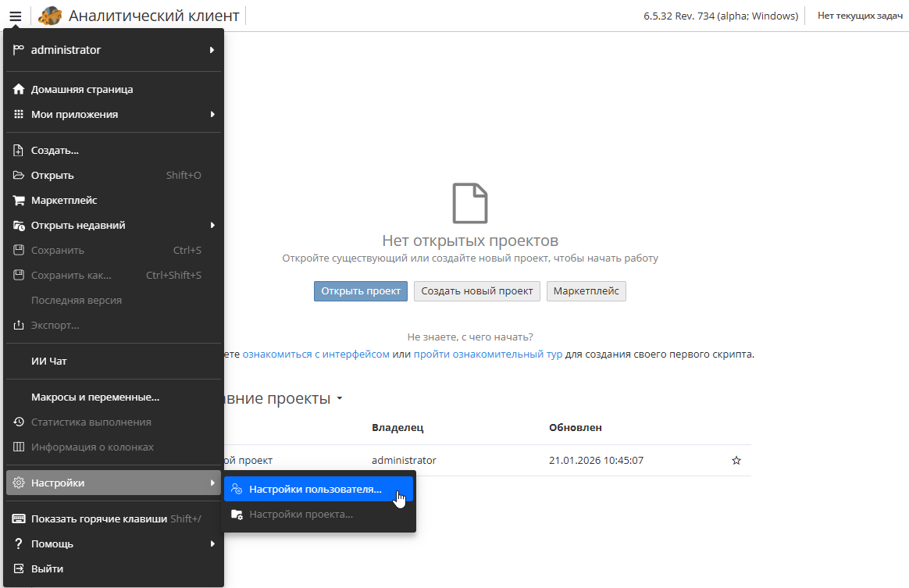Click the user icon on Настройки пользователя entry
Image resolution: width=909 pixels, height=588 pixels.
pyautogui.click(x=236, y=488)
